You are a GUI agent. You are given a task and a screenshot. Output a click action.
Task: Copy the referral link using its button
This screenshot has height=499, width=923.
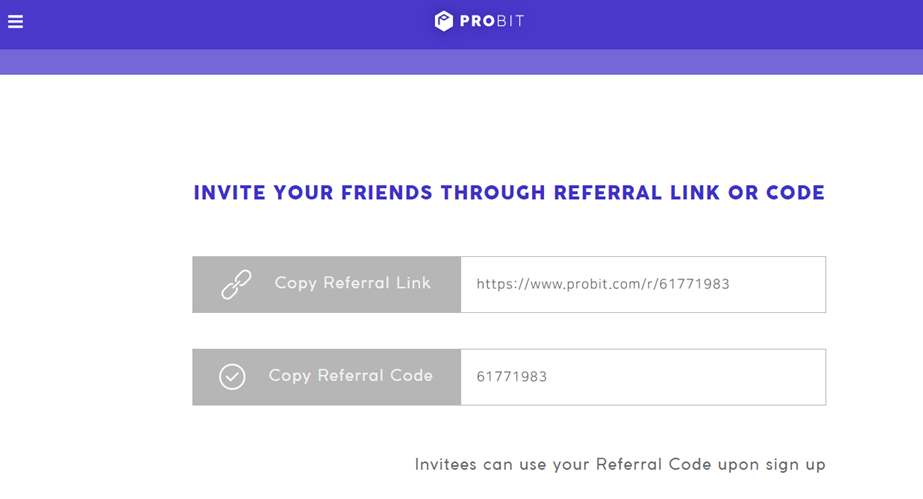pos(327,284)
